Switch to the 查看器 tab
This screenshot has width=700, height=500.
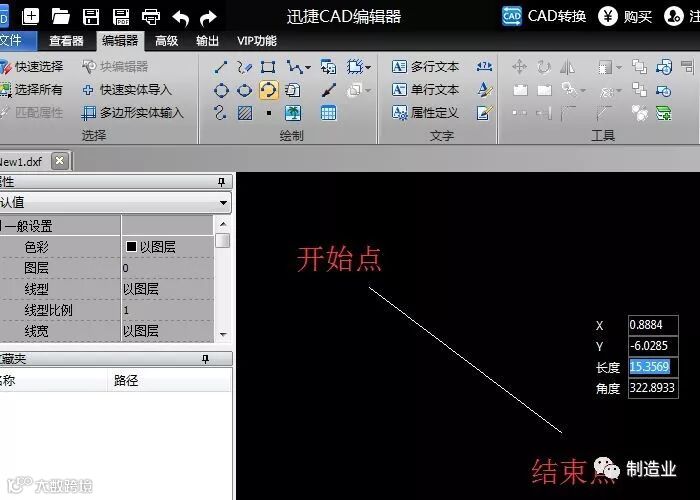point(66,41)
